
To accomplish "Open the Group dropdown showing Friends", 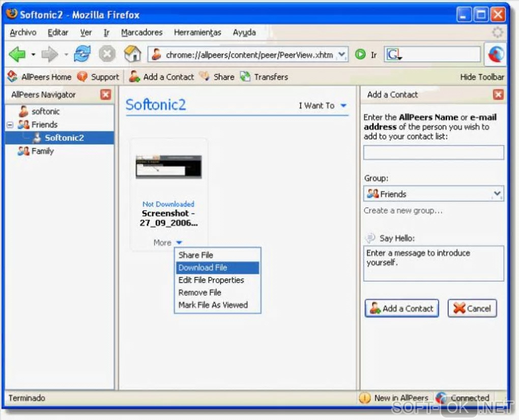I will click(x=434, y=194).
